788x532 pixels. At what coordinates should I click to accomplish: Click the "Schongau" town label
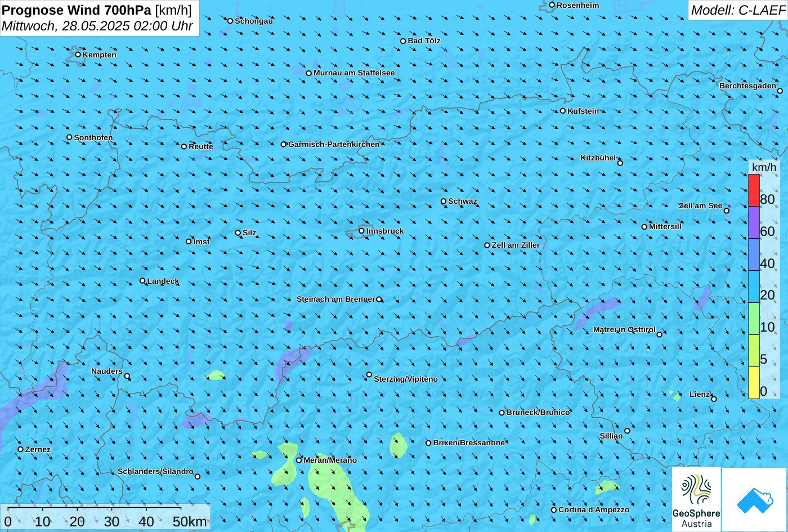tap(254, 21)
